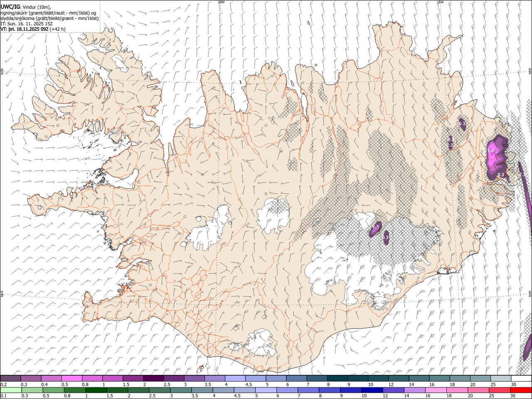Click the darkest purple 2 swatch on the snow scale
The height and width of the screenshot is (399, 532).
153,378
